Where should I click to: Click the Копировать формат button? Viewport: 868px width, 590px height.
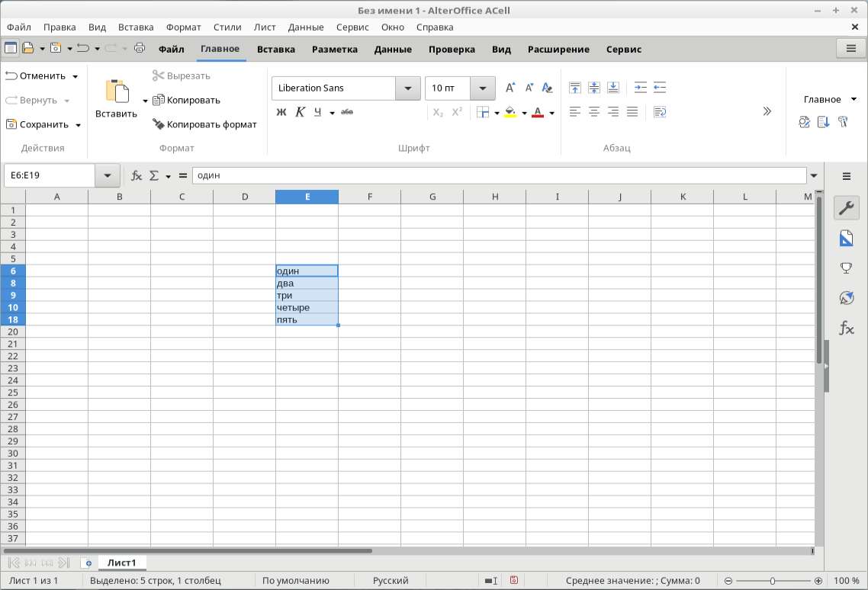[204, 124]
